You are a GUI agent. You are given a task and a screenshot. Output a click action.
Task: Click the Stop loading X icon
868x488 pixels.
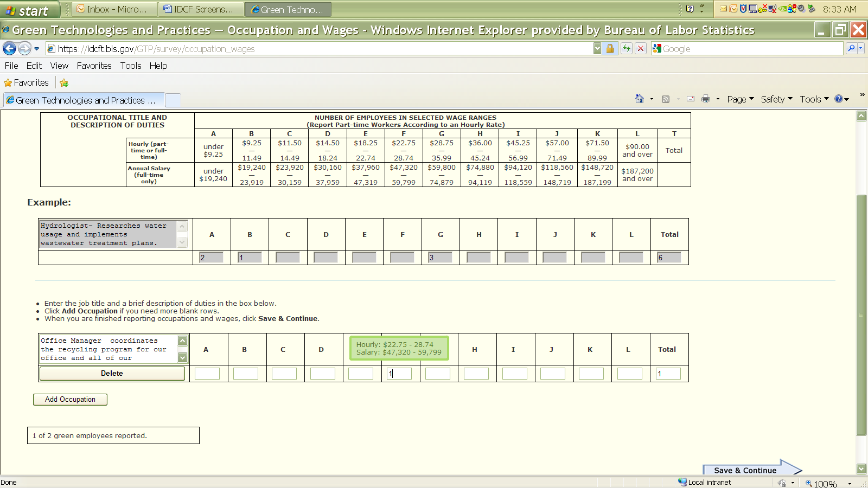click(641, 49)
